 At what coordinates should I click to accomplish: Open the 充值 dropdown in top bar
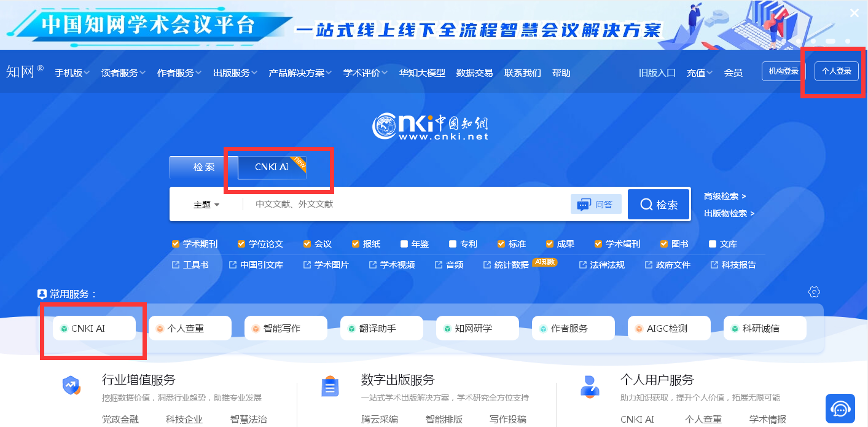point(699,72)
